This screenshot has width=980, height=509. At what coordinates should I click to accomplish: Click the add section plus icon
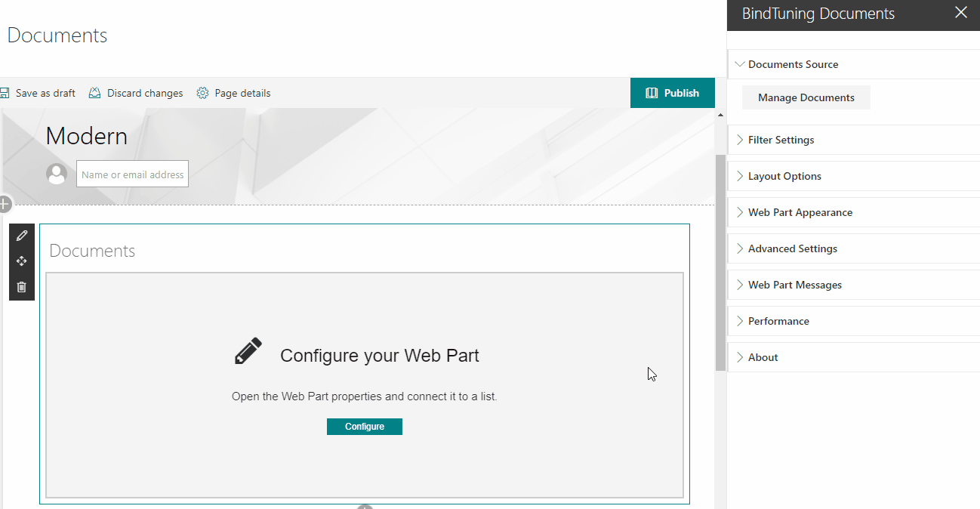[x=4, y=204]
